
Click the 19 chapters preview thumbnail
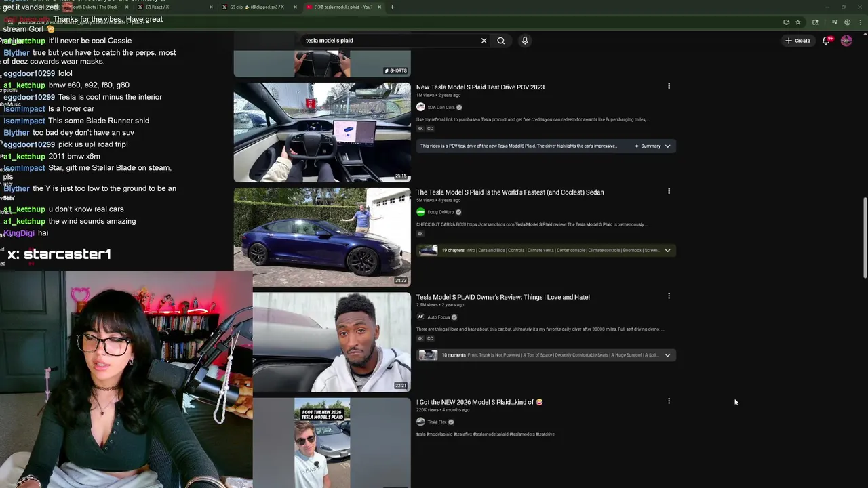click(428, 251)
